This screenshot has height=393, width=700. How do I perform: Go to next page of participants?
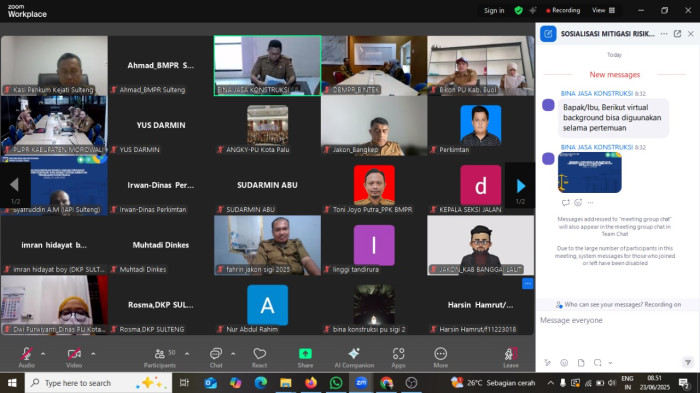(521, 186)
